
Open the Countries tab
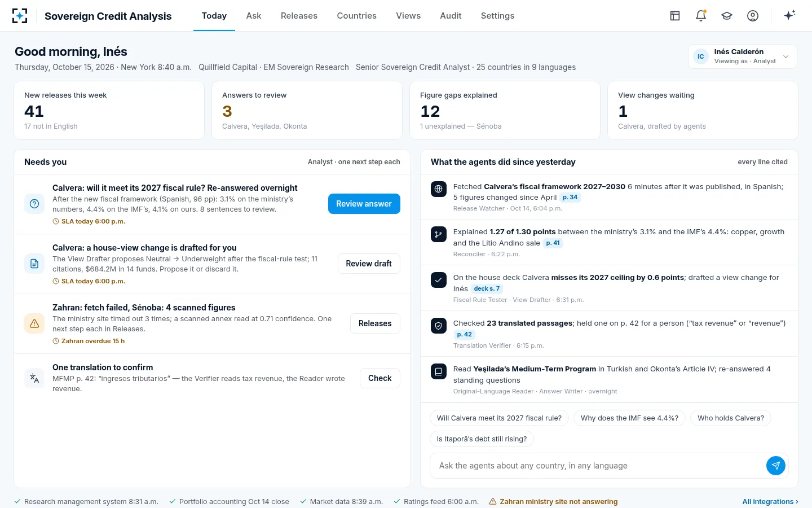click(356, 16)
